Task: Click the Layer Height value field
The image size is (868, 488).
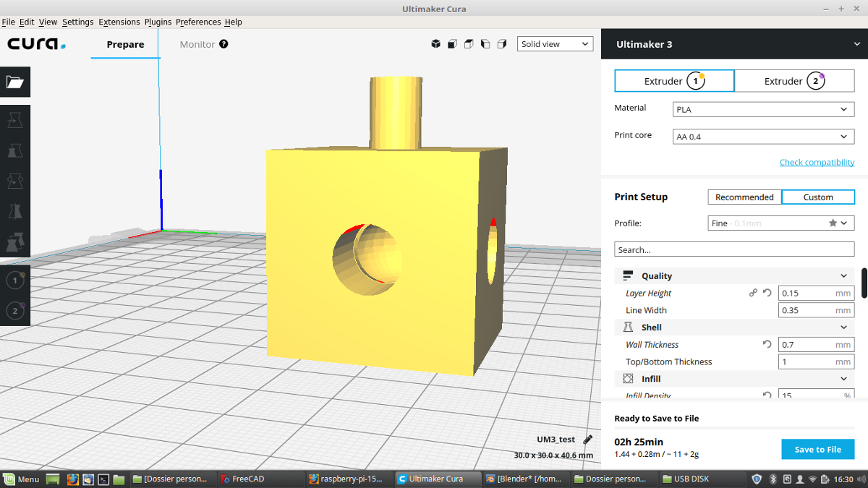Action: [816, 294]
